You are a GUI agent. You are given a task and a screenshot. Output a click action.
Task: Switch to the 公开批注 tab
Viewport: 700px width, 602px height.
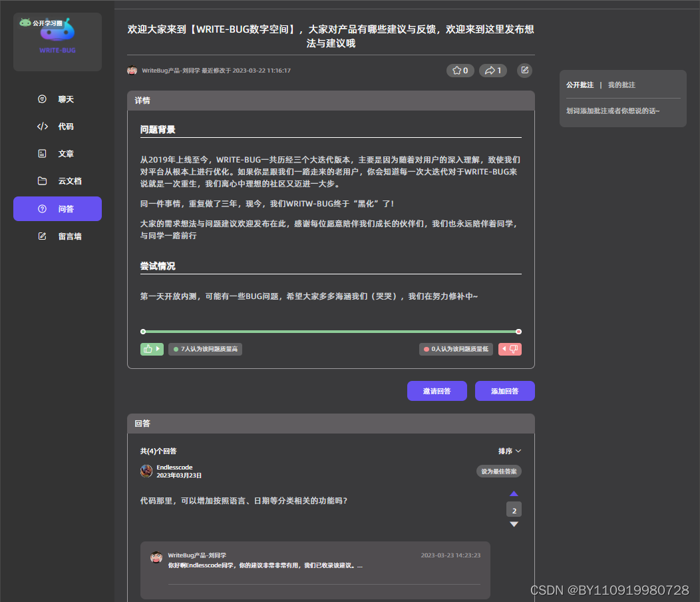click(x=580, y=85)
